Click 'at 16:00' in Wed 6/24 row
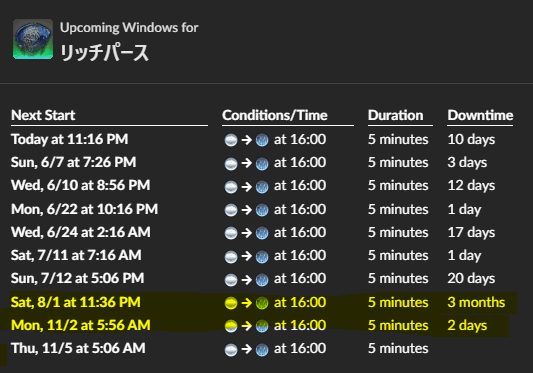This screenshot has width=533, height=373. (x=300, y=233)
